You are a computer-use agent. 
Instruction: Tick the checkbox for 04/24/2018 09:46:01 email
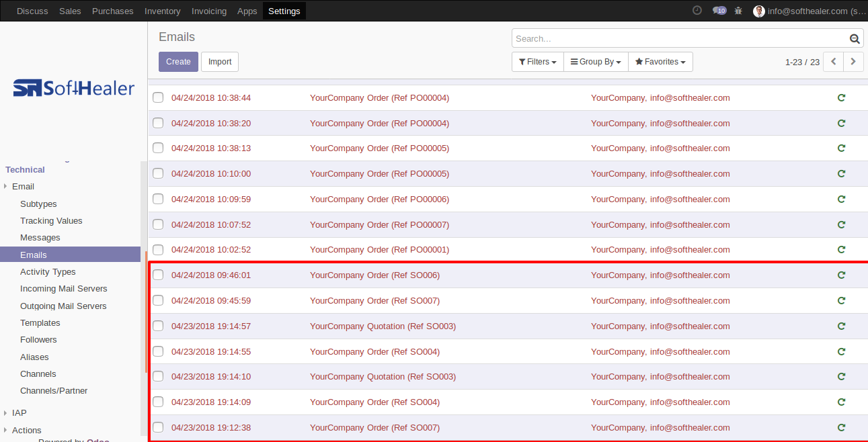coord(158,275)
